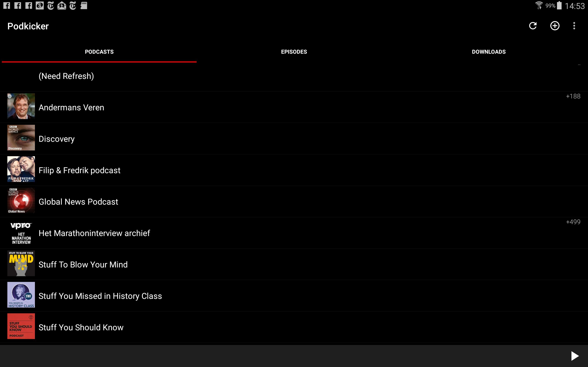Screen dimensions: 588x367
Task: Tap the BBC Discovery artwork icon
Action: tap(21, 138)
